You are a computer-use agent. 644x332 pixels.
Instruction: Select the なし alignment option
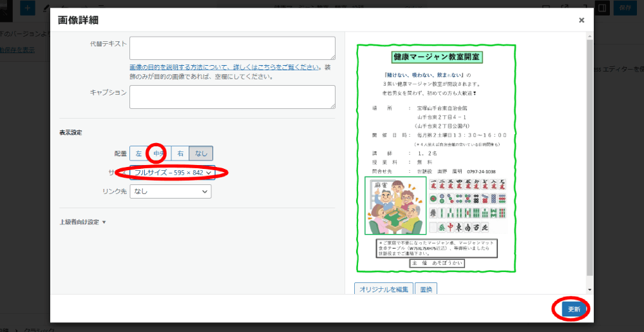pyautogui.click(x=201, y=153)
